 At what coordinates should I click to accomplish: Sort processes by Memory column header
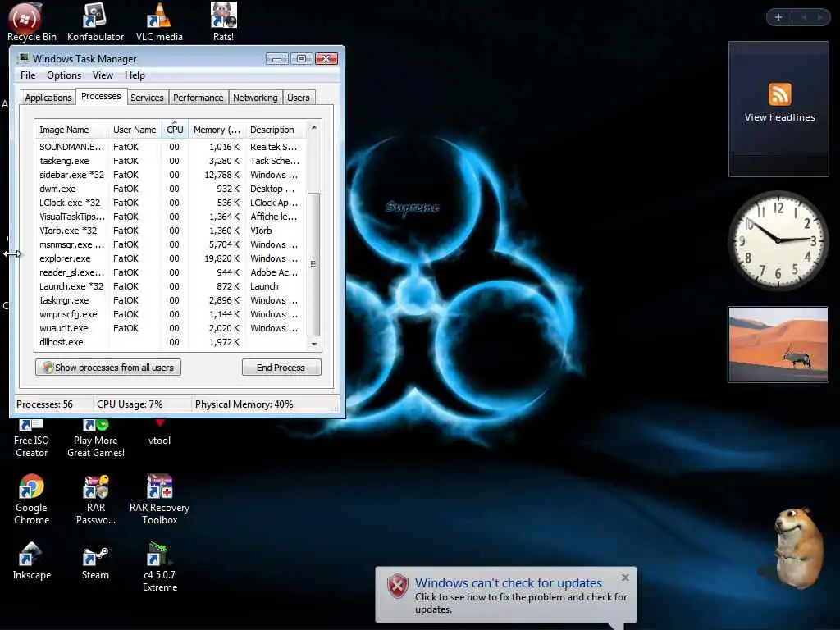[x=217, y=130]
